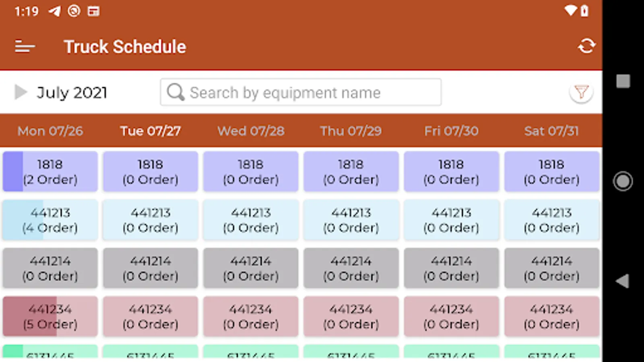Viewport: 644px width, 362px height.
Task: Open truck 441214 cell under Wed 07/28
Action: [251, 268]
